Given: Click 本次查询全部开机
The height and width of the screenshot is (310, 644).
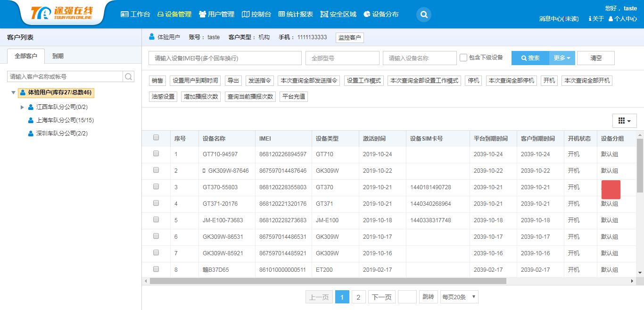Looking at the screenshot, I should coord(587,81).
